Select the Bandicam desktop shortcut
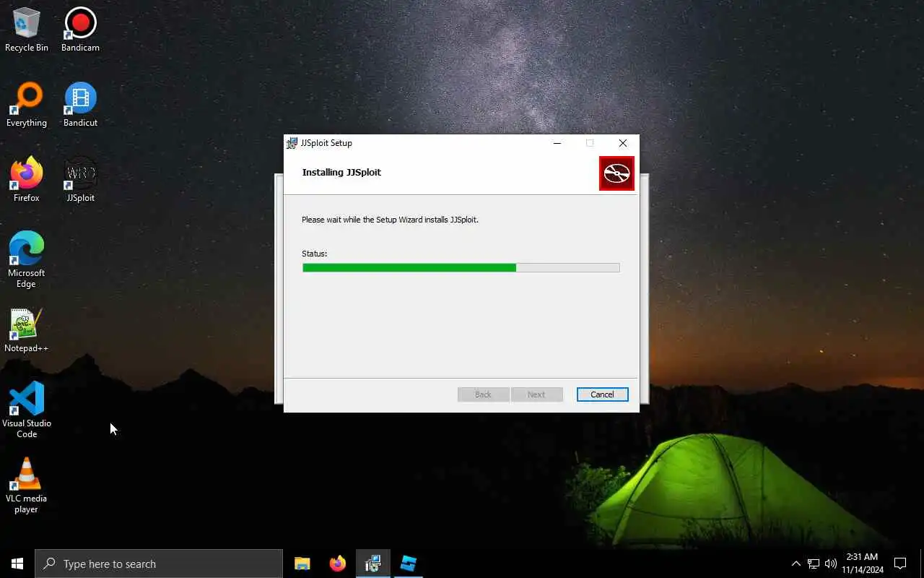Image resolution: width=924 pixels, height=578 pixels. pos(80,30)
